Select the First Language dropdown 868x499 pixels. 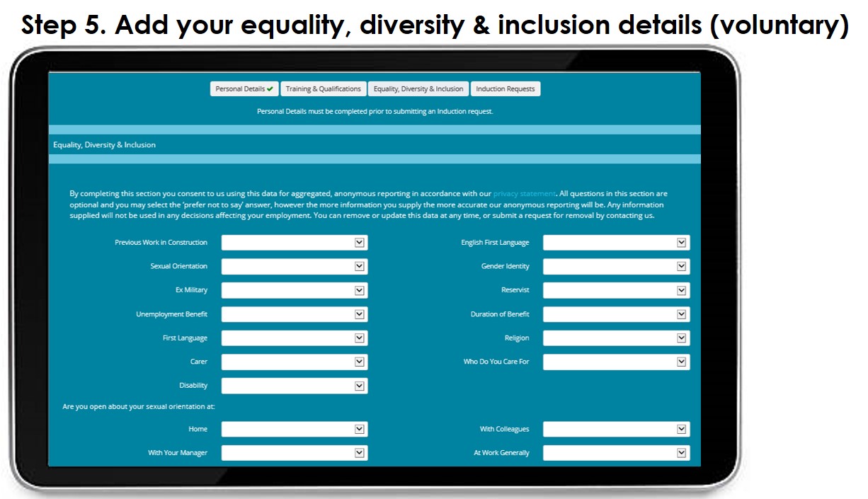click(x=295, y=338)
